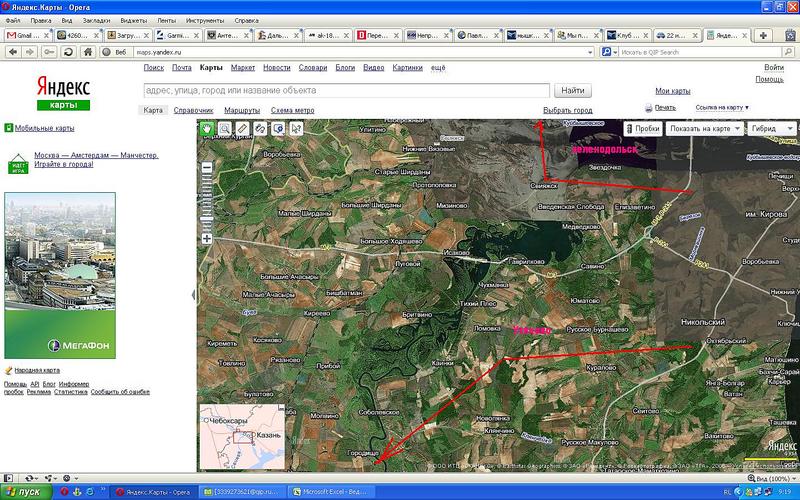This screenshot has width=800, height=500.
Task: Click in the Yandex maps address search field
Action: click(346, 90)
